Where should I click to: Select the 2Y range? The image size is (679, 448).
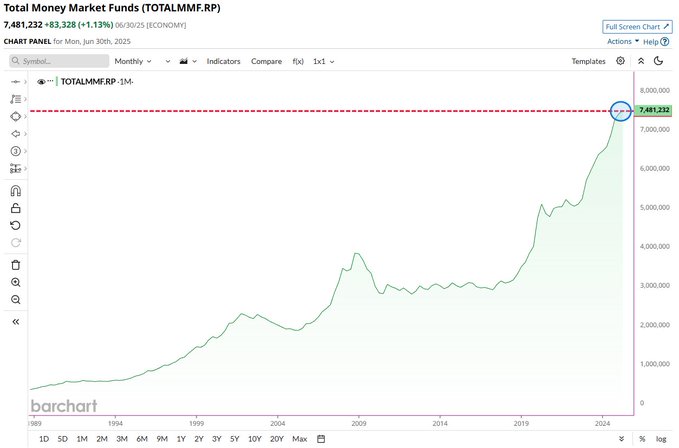[x=198, y=439]
